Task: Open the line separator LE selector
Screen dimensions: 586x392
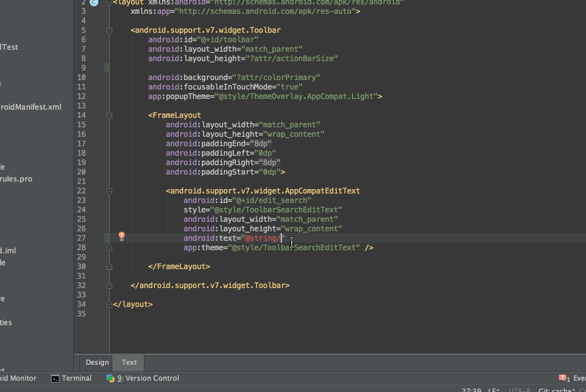Action: coord(492,389)
